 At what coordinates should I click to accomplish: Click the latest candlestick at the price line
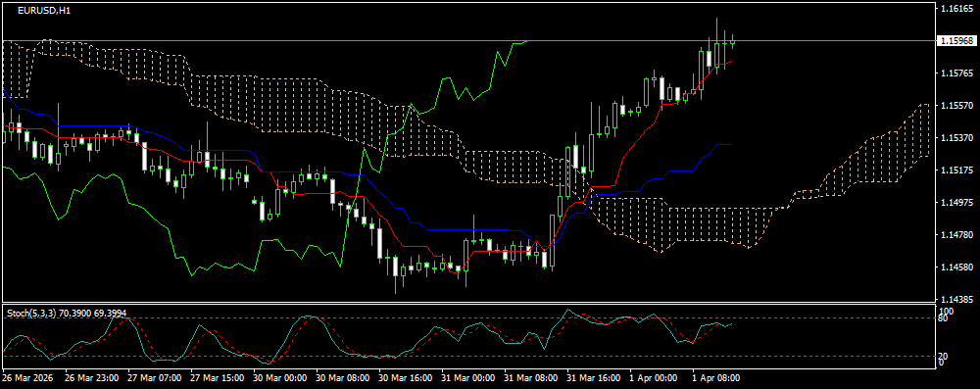pos(732,41)
